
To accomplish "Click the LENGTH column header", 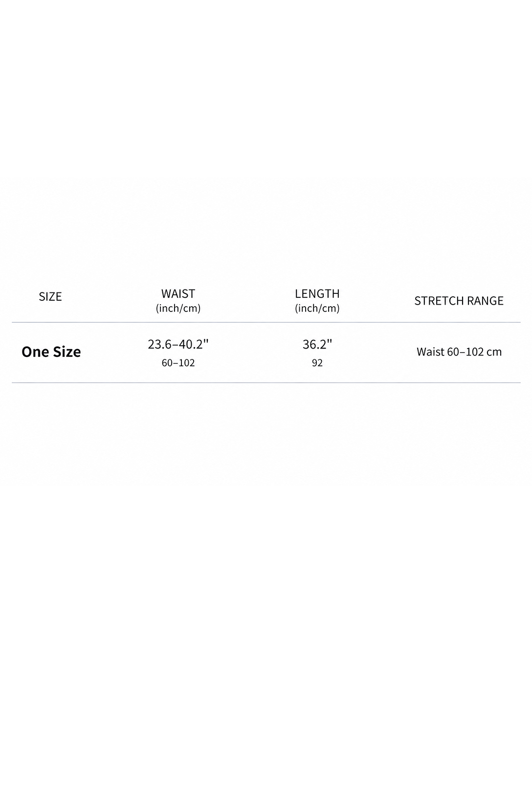I will [x=317, y=294].
